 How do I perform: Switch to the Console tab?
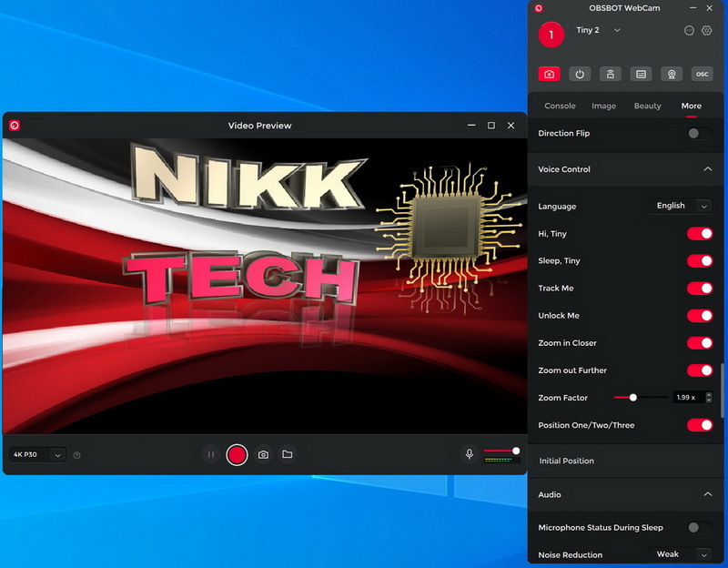(560, 106)
